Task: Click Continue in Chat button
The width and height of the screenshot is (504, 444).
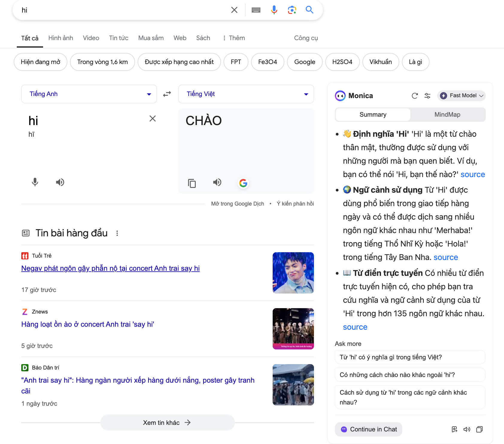Action: pos(368,429)
